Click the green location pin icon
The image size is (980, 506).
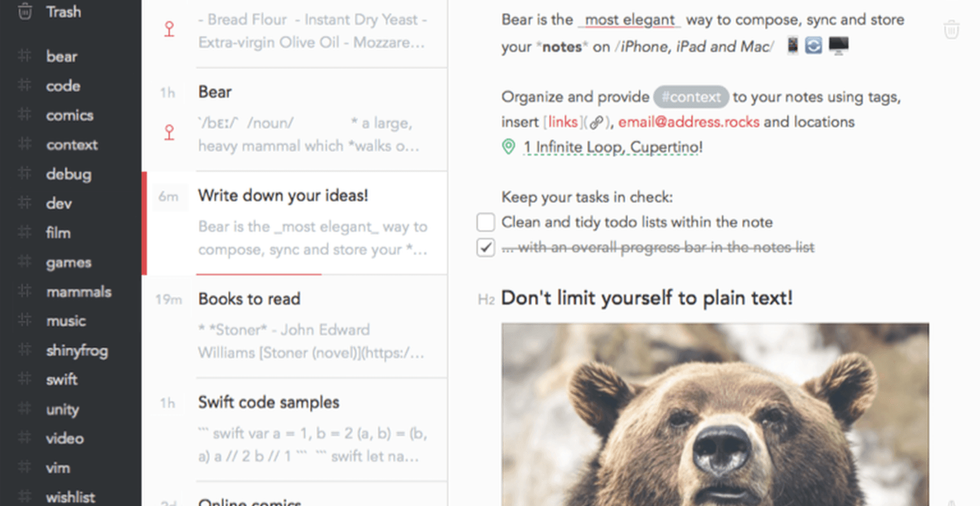point(509,147)
